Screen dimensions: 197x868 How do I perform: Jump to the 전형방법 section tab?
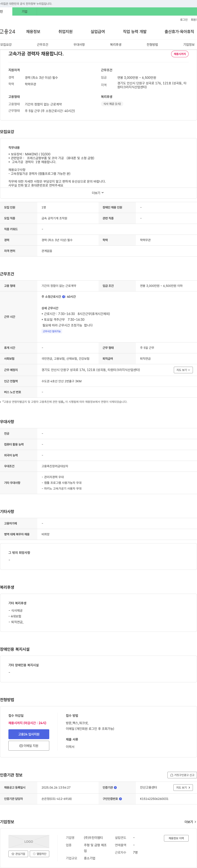(152, 45)
